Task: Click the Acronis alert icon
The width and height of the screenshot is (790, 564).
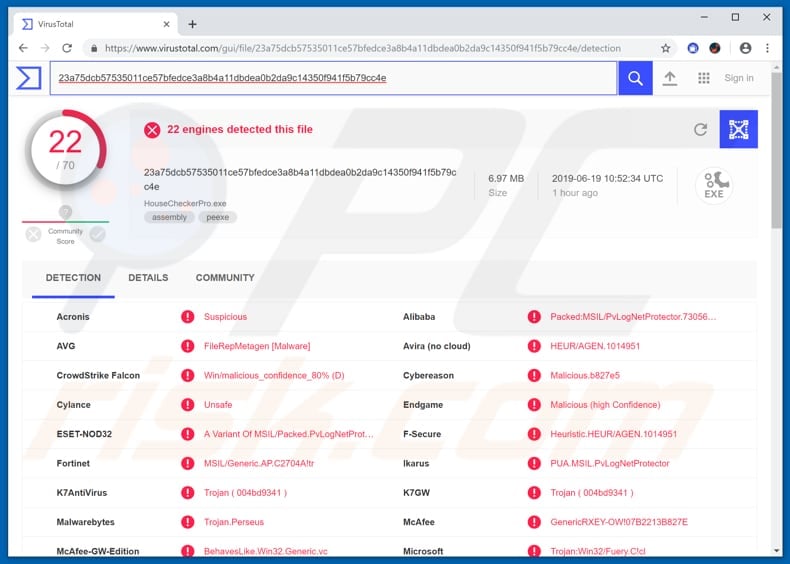Action: pos(187,317)
